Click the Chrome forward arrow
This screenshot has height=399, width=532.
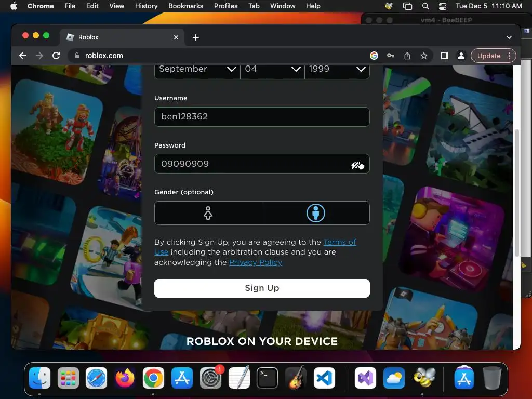pyautogui.click(x=39, y=56)
